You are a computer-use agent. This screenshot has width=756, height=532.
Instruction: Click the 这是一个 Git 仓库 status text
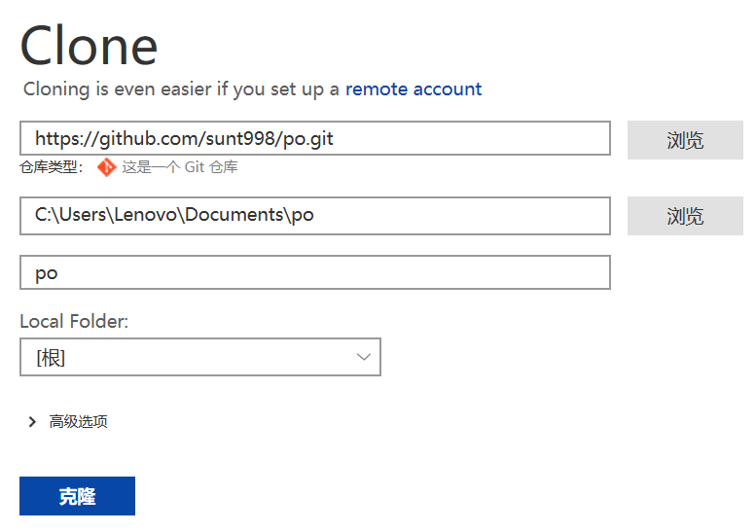pos(179,167)
